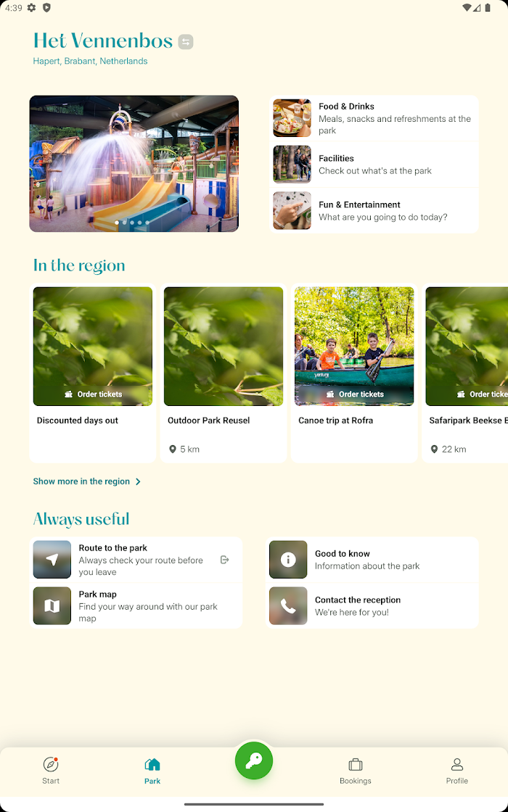Screen dimensions: 508x812
Task: Open Outdoor Park Reusel card
Action: point(224,373)
